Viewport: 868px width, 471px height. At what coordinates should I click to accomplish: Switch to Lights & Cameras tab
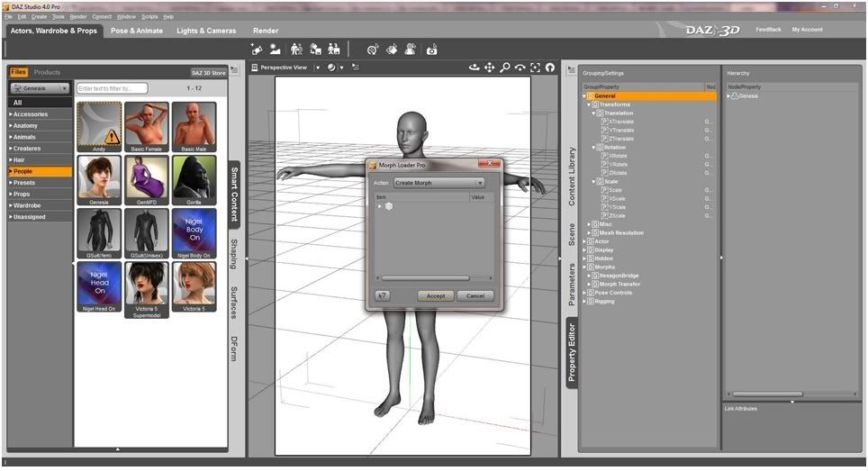click(x=206, y=31)
